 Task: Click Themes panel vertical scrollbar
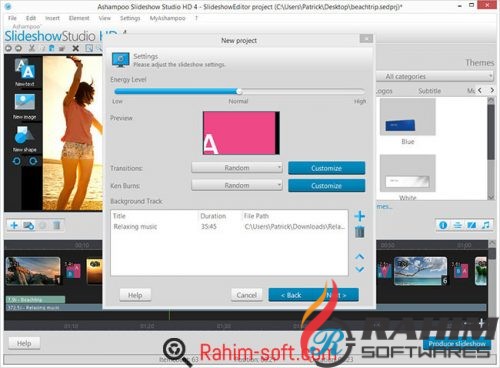tap(491, 148)
